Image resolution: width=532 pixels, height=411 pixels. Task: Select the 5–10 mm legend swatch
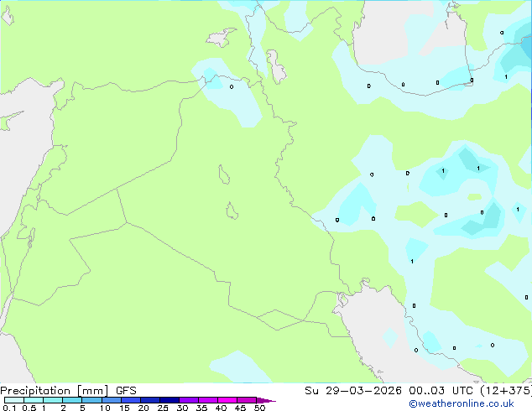click(91, 400)
